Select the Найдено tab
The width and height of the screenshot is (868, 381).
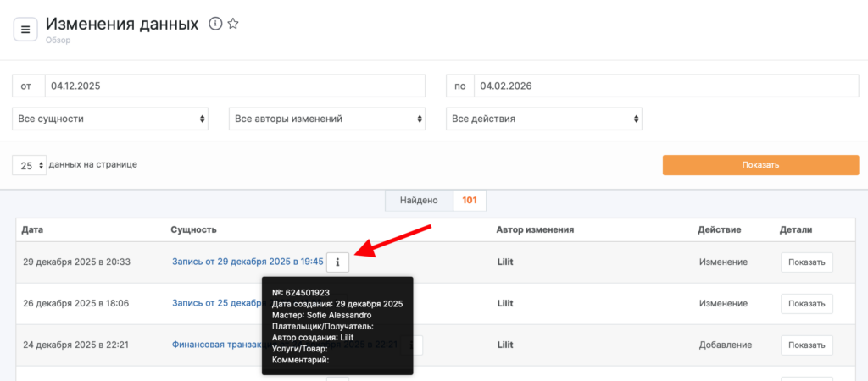pyautogui.click(x=419, y=201)
